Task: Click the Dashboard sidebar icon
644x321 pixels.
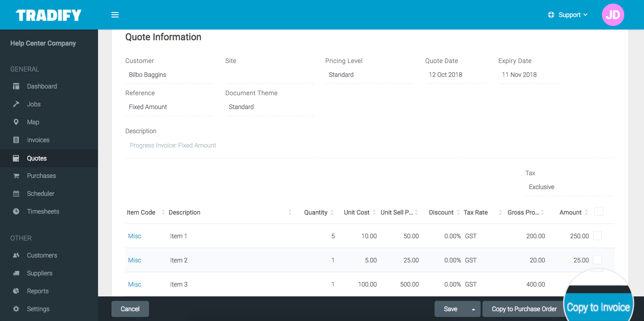Action: tap(16, 86)
